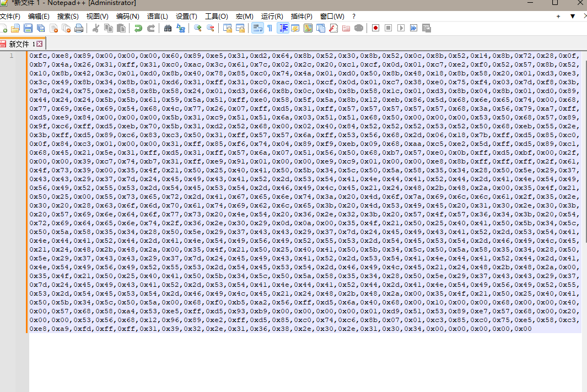Toggle the Indent Guide button
This screenshot has height=392, width=587.
[x=283, y=28]
